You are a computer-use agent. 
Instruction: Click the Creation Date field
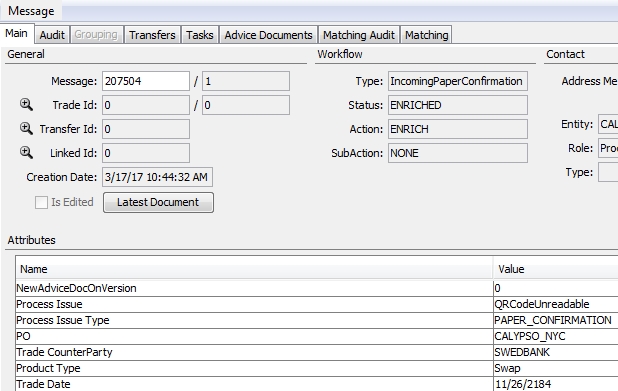157,177
